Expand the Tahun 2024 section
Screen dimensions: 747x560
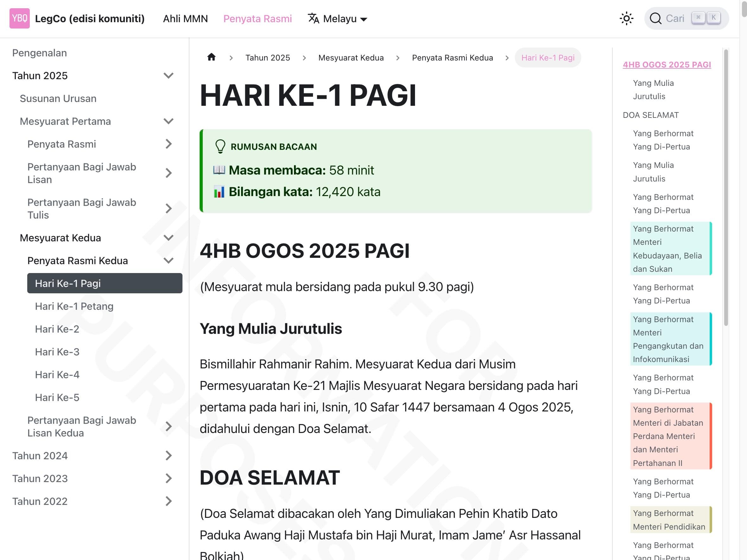click(x=168, y=456)
